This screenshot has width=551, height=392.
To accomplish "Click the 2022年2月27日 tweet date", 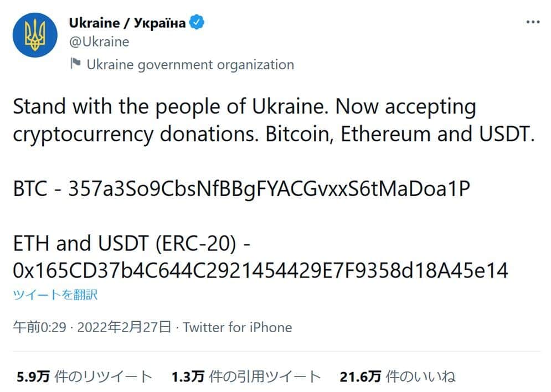I will [124, 327].
